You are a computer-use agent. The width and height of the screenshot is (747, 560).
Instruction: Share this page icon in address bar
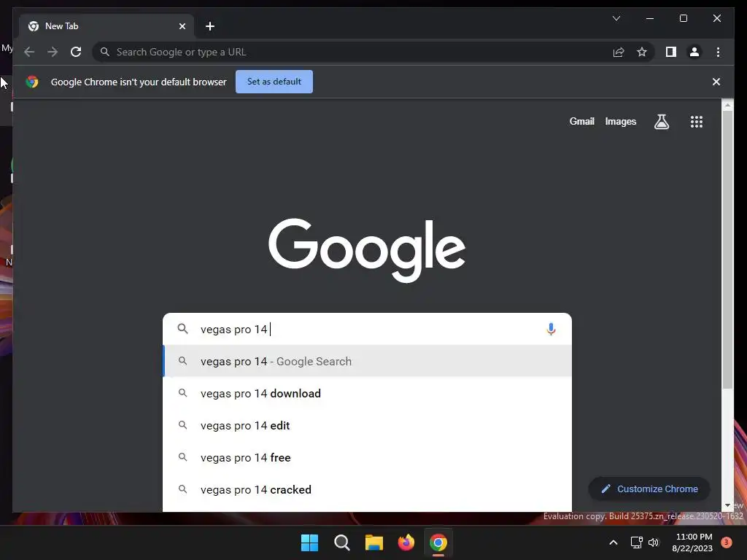point(619,52)
